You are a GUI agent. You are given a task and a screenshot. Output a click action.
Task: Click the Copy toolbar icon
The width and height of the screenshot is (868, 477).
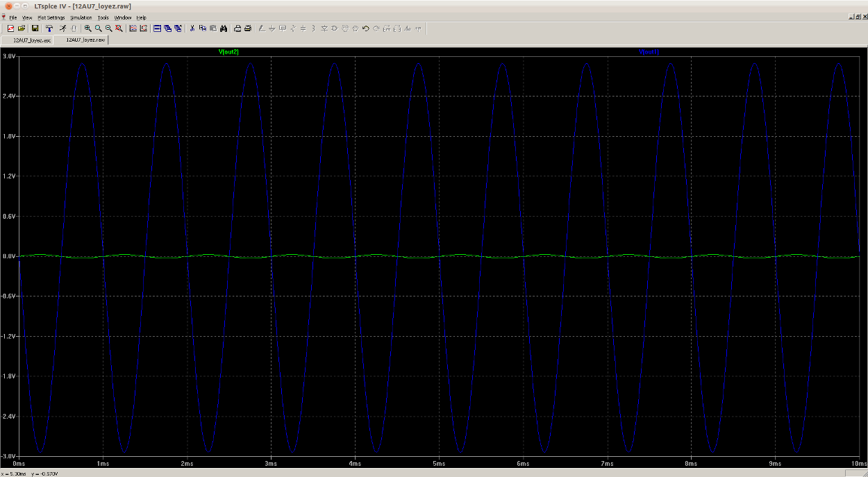click(203, 28)
